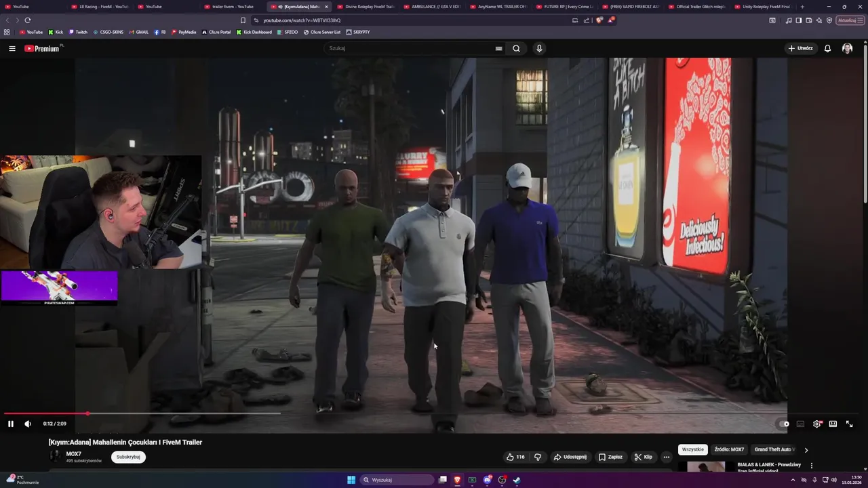Switch to LB Racing - FiveM tab
Screen dimensions: 868x488
pos(100,7)
